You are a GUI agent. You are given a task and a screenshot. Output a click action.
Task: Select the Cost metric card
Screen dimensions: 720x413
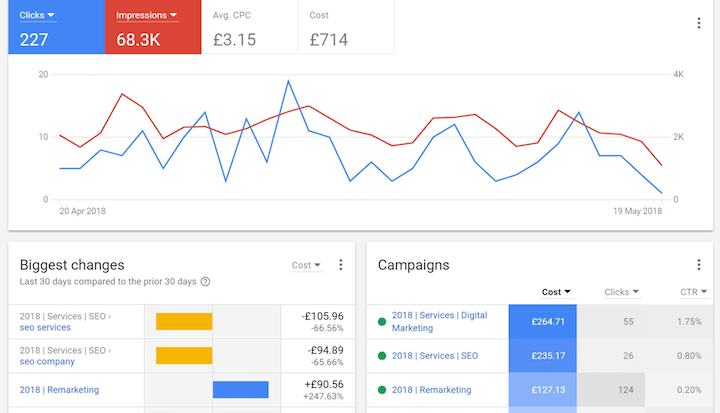[346, 27]
